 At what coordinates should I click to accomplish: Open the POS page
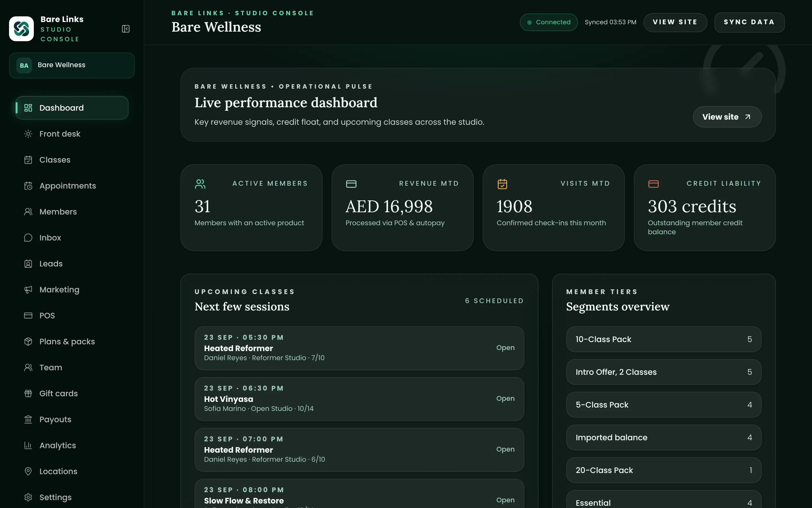click(72, 316)
